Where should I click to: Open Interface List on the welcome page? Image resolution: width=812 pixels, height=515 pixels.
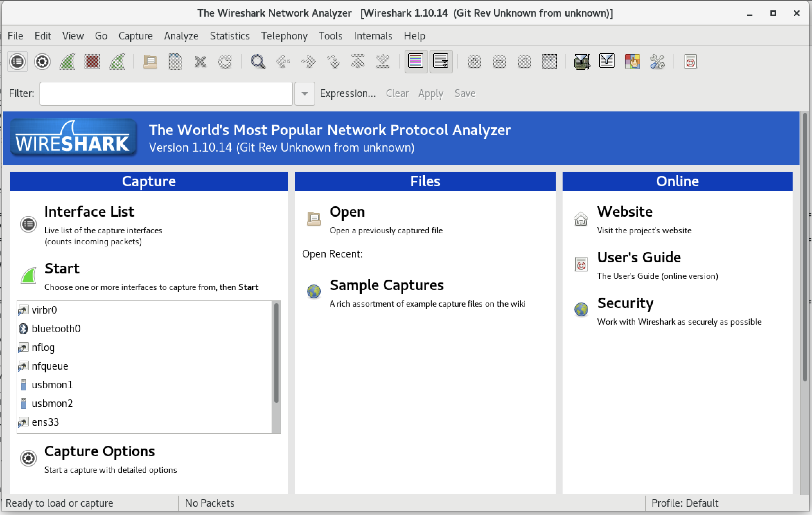pyautogui.click(x=89, y=212)
